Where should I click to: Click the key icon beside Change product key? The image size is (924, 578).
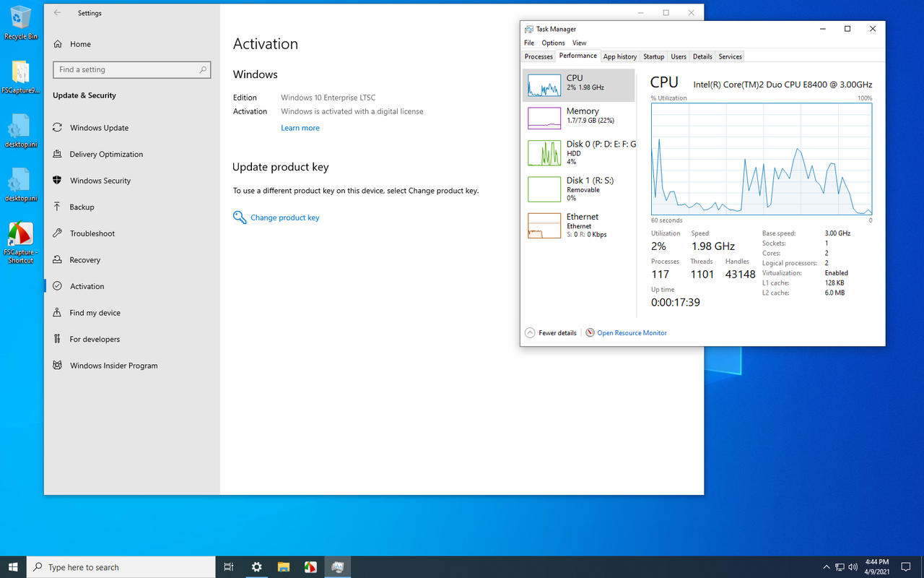(x=240, y=217)
